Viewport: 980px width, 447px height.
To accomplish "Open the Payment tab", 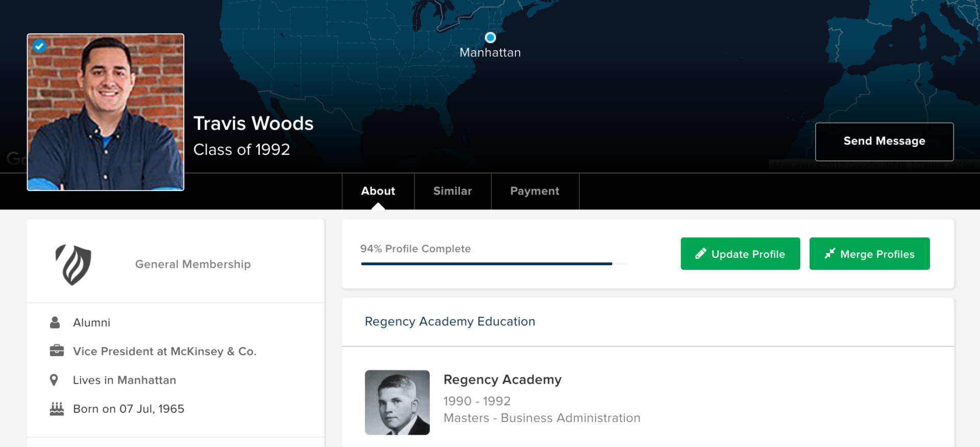I will 534,191.
